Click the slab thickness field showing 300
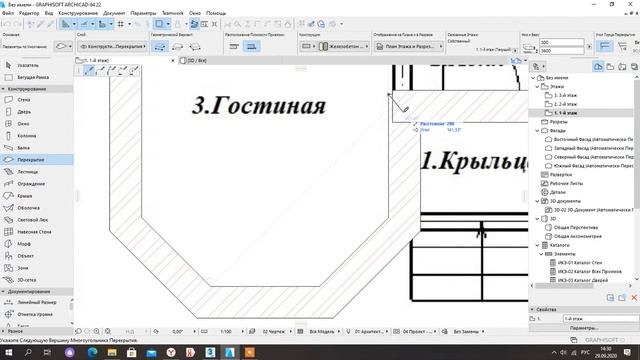 click(562, 42)
